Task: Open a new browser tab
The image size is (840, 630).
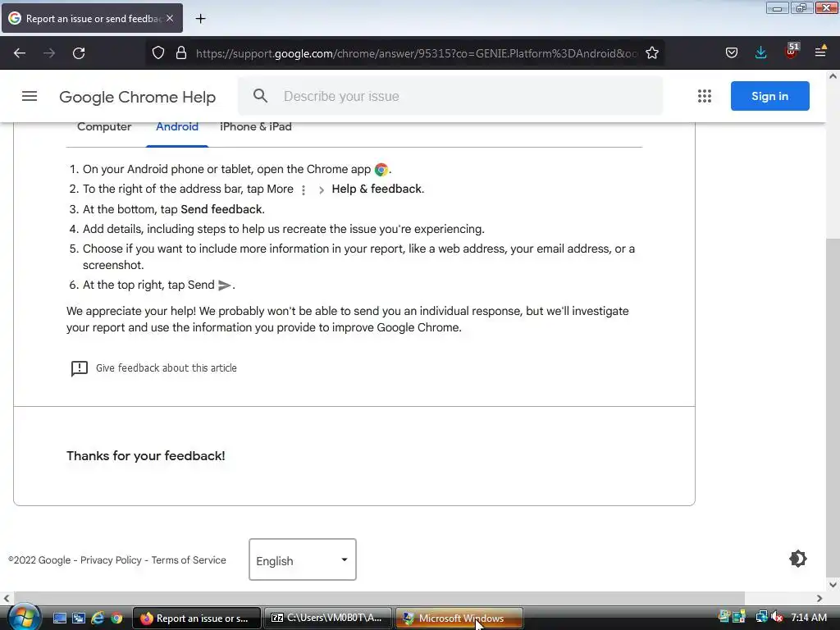Action: (x=200, y=19)
